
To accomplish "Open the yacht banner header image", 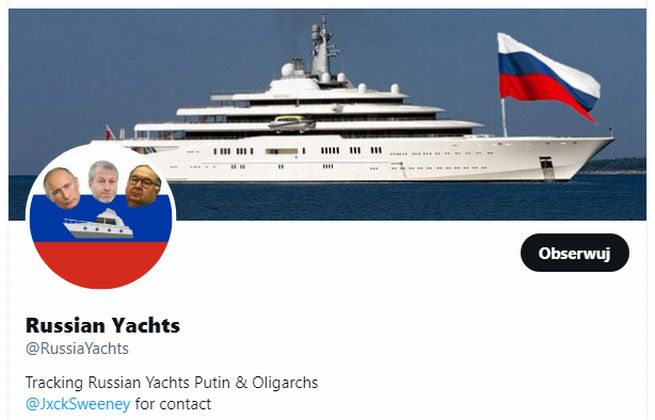I will [x=327, y=115].
